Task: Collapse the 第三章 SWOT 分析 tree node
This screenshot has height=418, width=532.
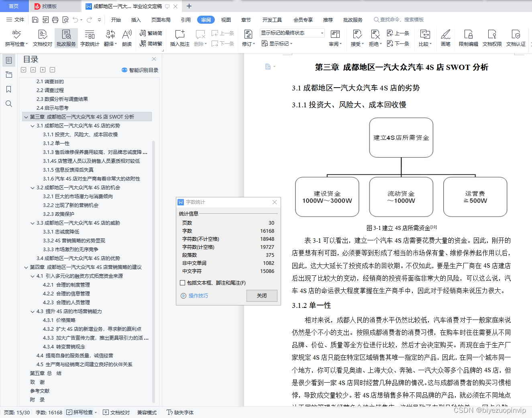Action: [x=26, y=117]
